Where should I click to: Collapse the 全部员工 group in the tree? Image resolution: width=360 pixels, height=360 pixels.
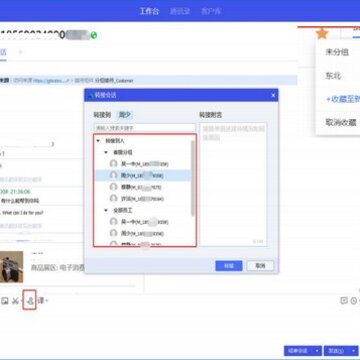(106, 211)
